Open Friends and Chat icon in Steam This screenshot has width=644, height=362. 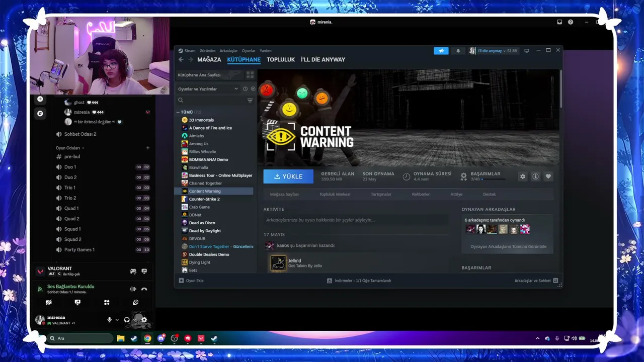coord(555,281)
